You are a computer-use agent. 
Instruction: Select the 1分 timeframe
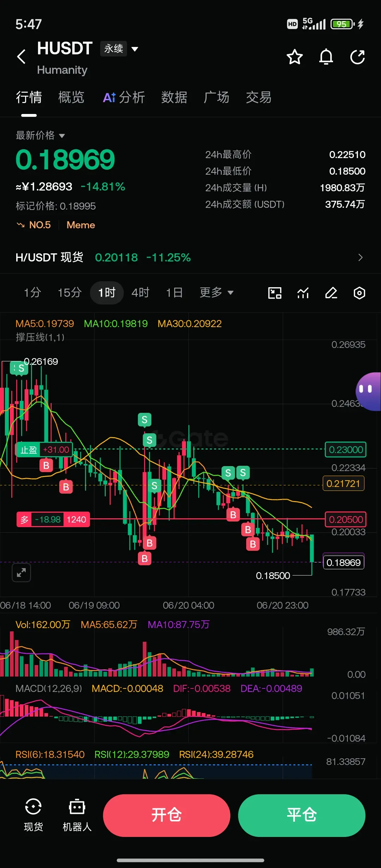[32, 293]
